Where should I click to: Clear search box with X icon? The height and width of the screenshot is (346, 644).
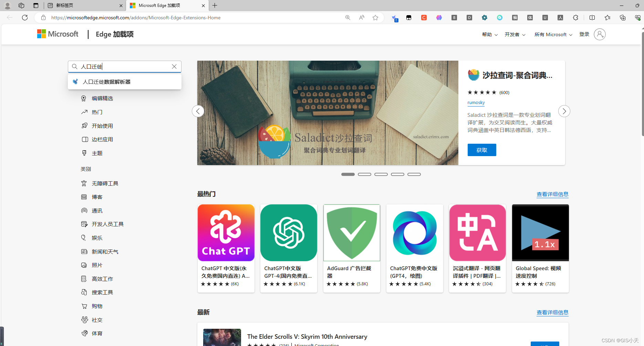pos(174,67)
